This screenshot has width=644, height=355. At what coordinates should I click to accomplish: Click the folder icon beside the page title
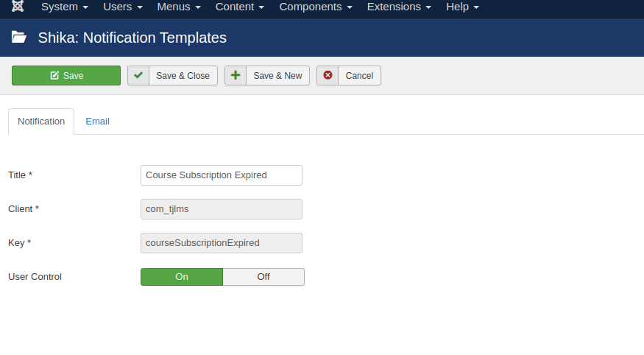[19, 38]
